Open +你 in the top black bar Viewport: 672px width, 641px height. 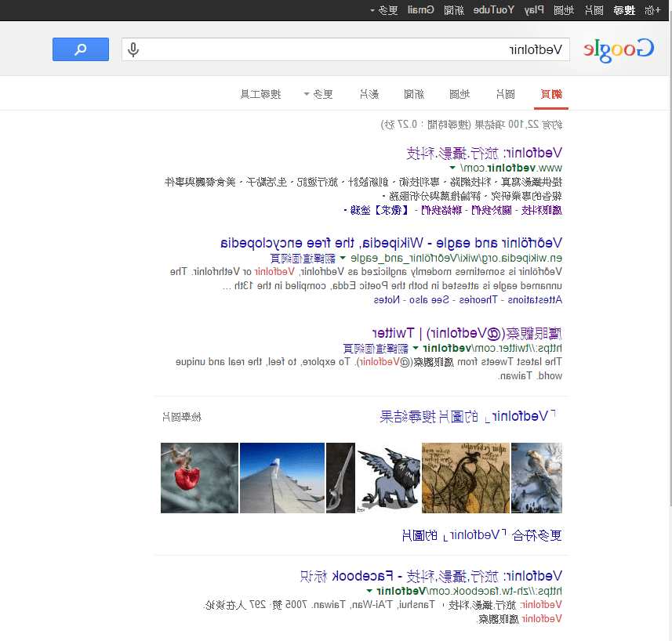tap(652, 10)
